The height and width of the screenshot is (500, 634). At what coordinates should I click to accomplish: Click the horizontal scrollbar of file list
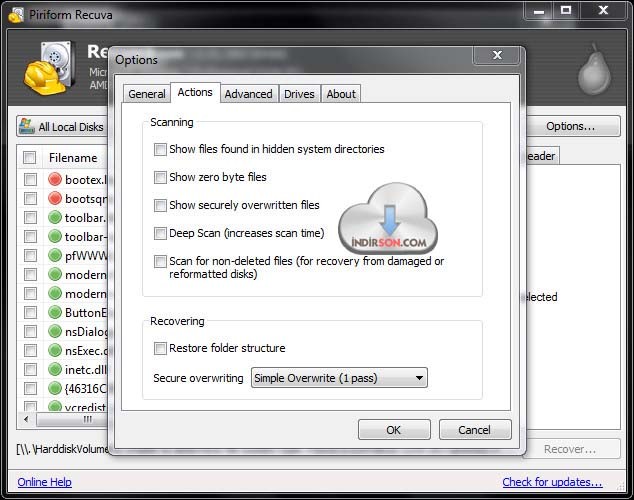[73, 419]
